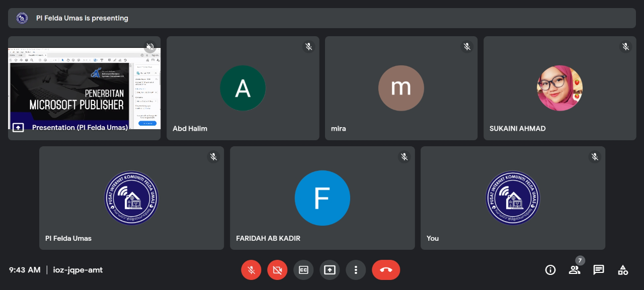Click the muted audio icon on presentation tile
The height and width of the screenshot is (290, 644).
tap(150, 47)
